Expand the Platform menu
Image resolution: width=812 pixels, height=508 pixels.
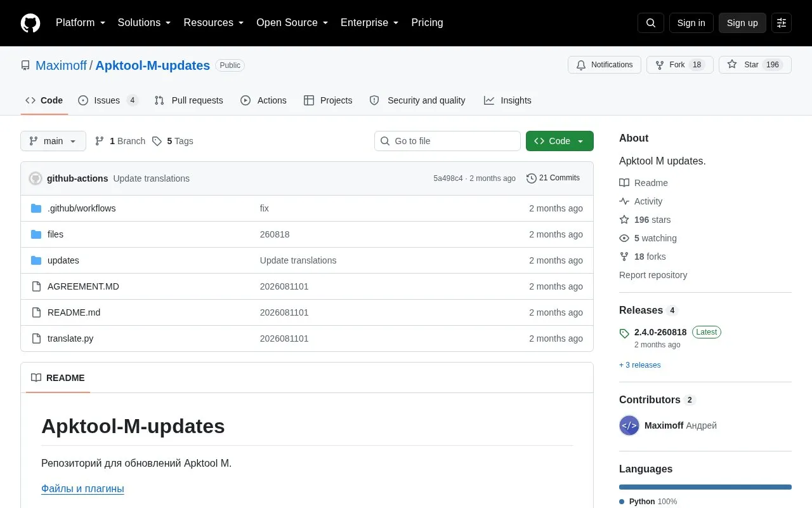point(81,23)
